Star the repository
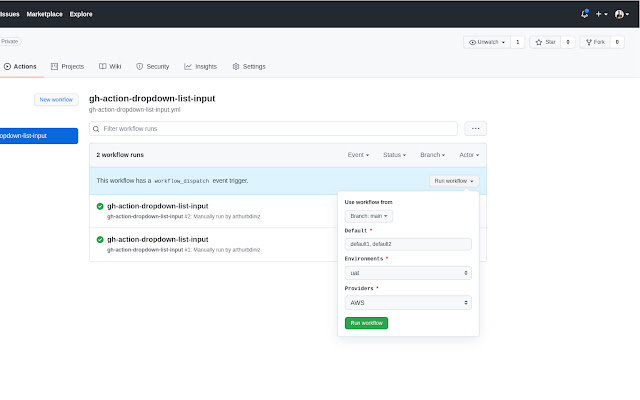Image resolution: width=640 pixels, height=400 pixels. pos(545,42)
